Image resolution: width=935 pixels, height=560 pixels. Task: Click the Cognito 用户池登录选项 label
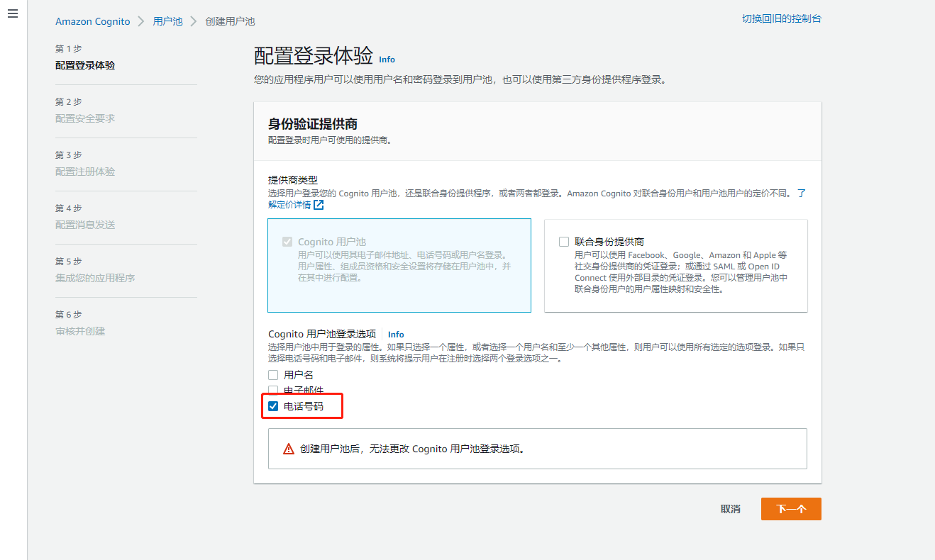(x=322, y=334)
